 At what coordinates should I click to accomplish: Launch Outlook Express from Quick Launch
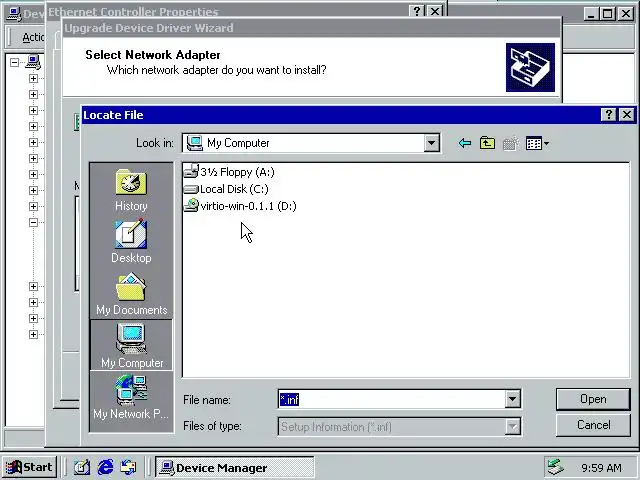(x=129, y=467)
